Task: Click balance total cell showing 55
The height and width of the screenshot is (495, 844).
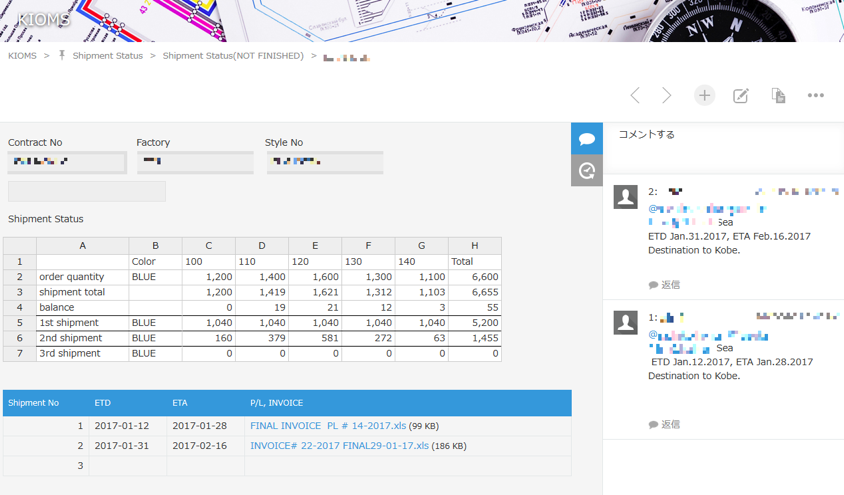Action: [475, 307]
